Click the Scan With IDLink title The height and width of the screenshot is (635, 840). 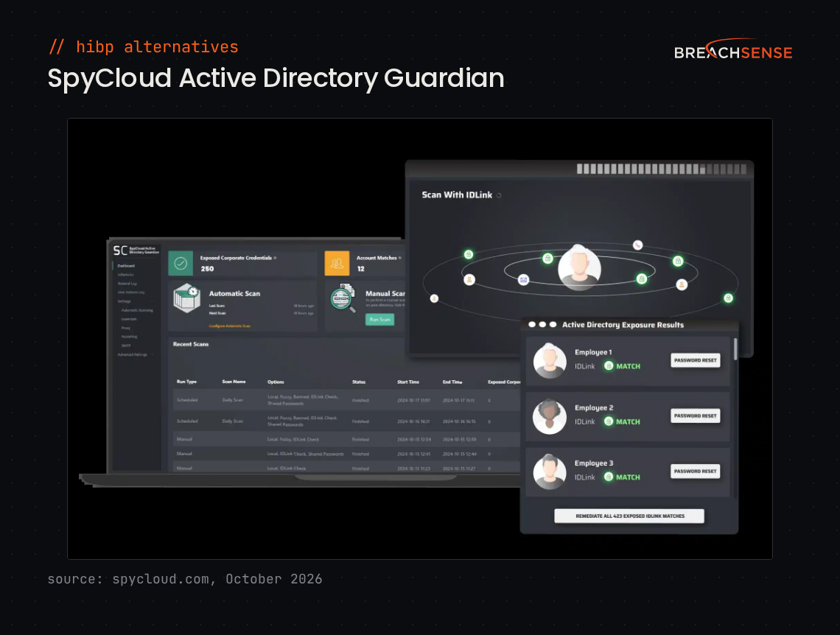click(457, 195)
